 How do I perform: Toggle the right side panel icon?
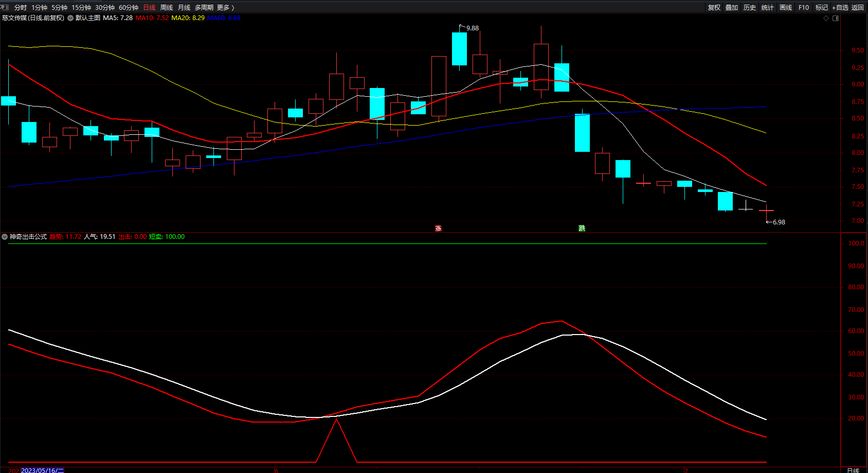pyautogui.click(x=836, y=18)
